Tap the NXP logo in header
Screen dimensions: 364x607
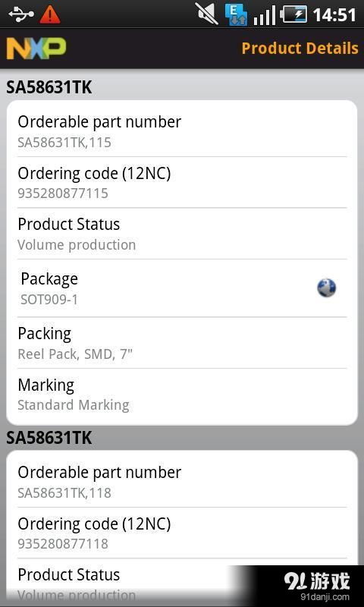[36, 49]
